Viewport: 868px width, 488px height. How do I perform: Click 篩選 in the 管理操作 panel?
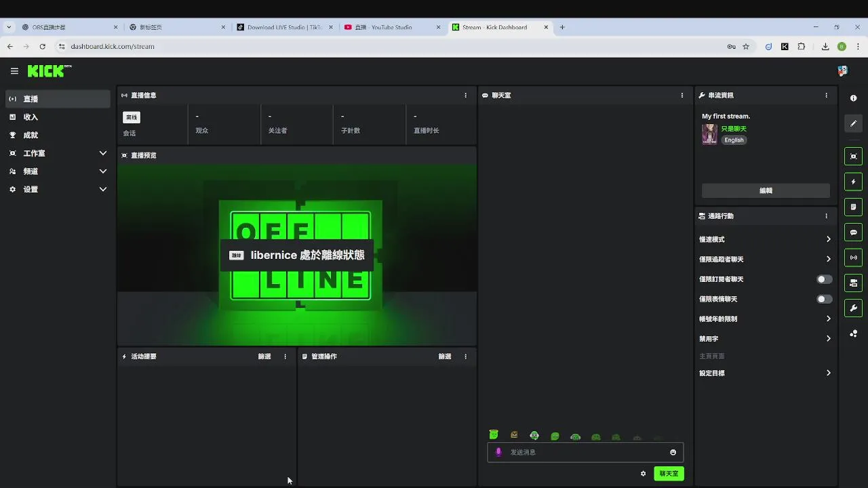[445, 357]
